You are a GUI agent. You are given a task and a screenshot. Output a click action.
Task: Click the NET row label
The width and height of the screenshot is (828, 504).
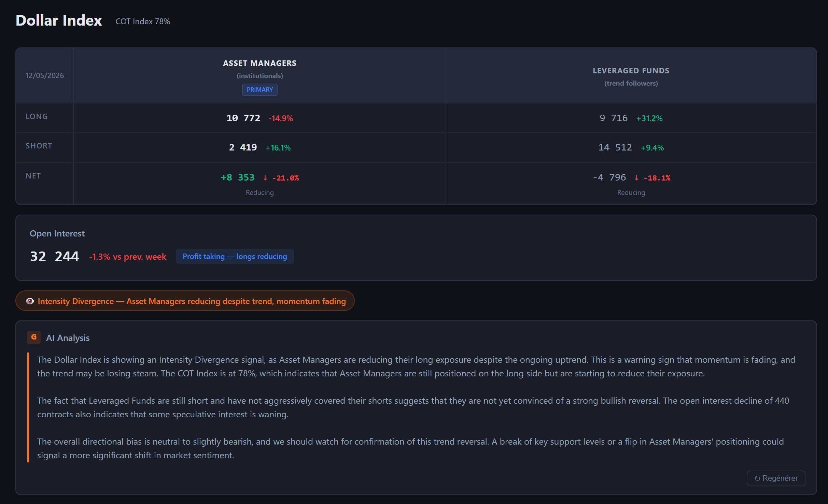click(33, 176)
